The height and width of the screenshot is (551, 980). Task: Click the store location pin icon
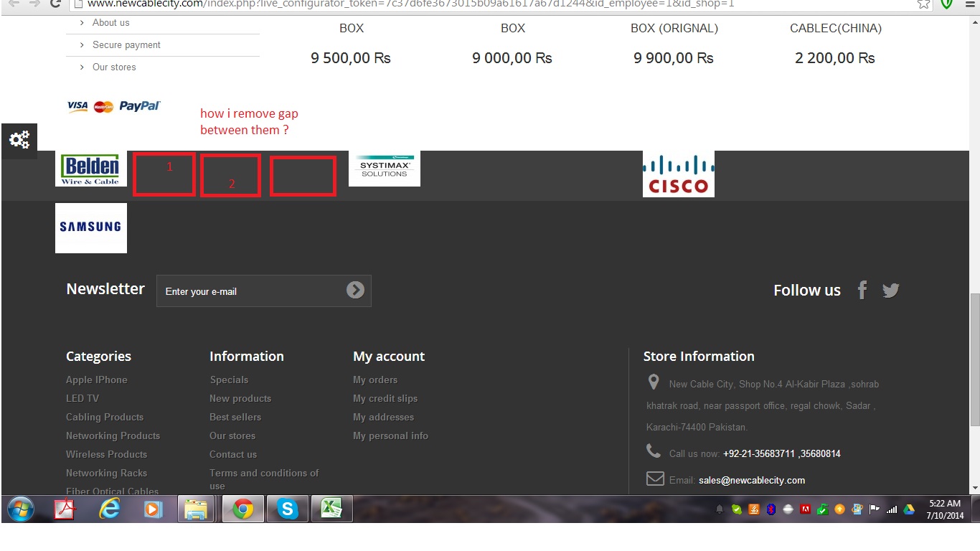point(653,382)
